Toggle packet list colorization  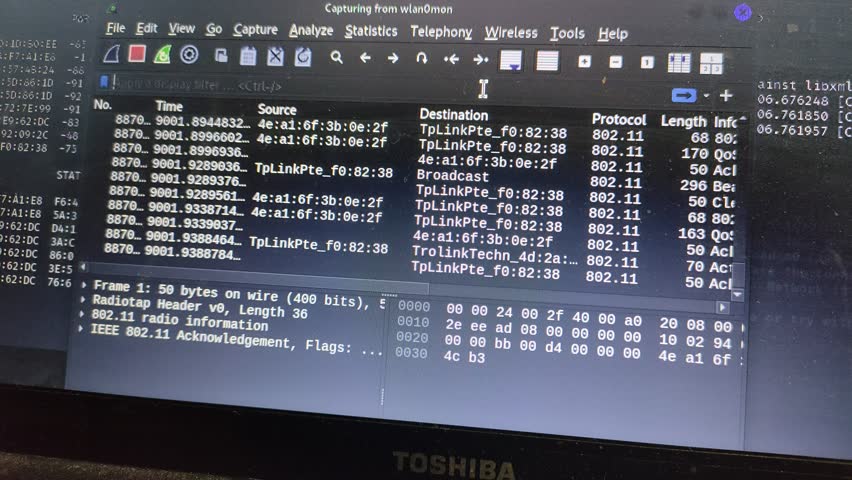tap(546, 61)
